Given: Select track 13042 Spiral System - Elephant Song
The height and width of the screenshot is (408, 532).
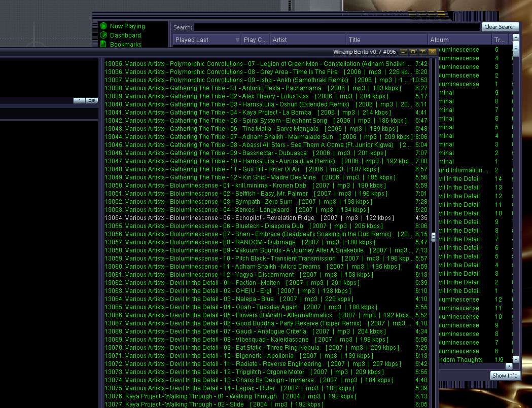Looking at the screenshot, I should point(266,121).
